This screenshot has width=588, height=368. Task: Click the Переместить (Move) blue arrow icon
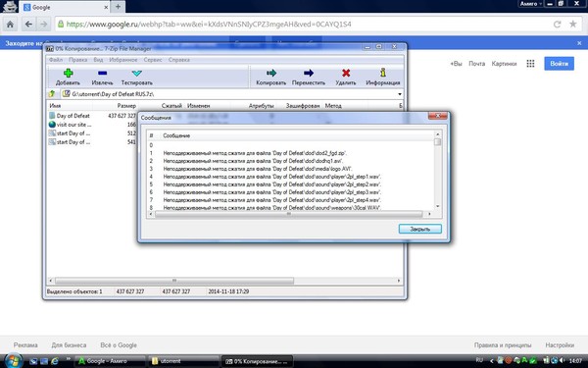click(309, 73)
